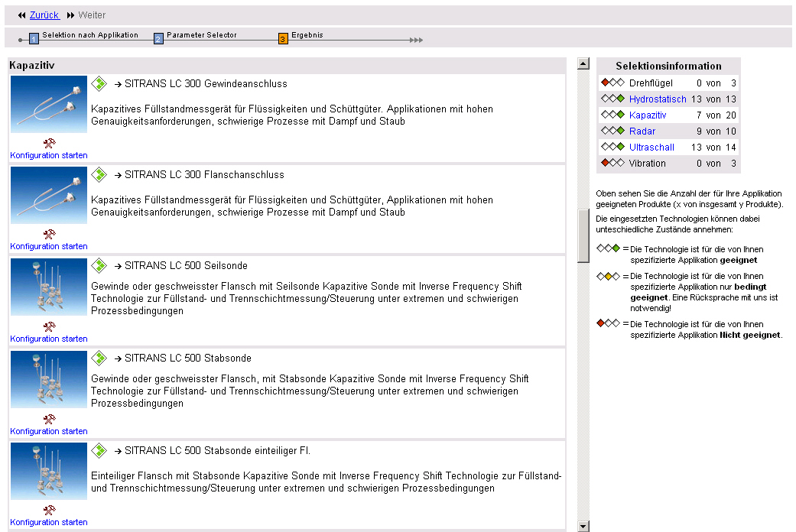Start configuration for LC 300 Gewindeanschluss
Screen dimensions: 796x532
pyautogui.click(x=49, y=155)
